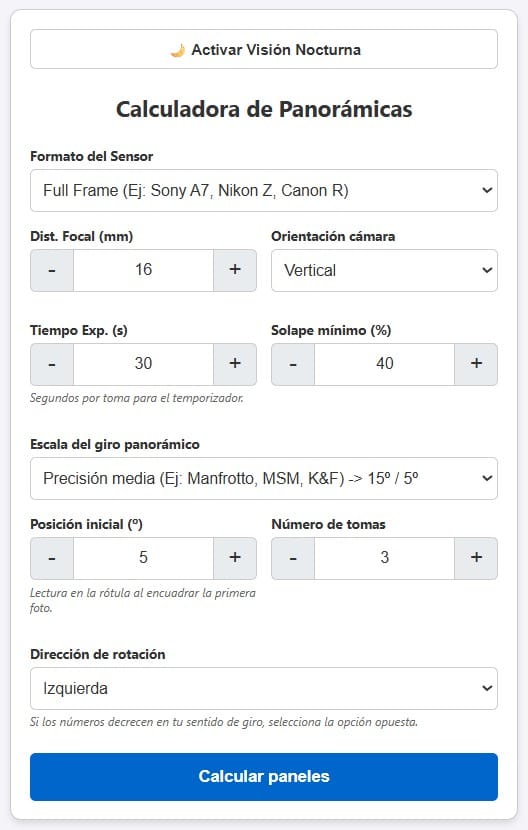Increase Tiempo Exp. with plus button
528x830 pixels.
[235, 364]
